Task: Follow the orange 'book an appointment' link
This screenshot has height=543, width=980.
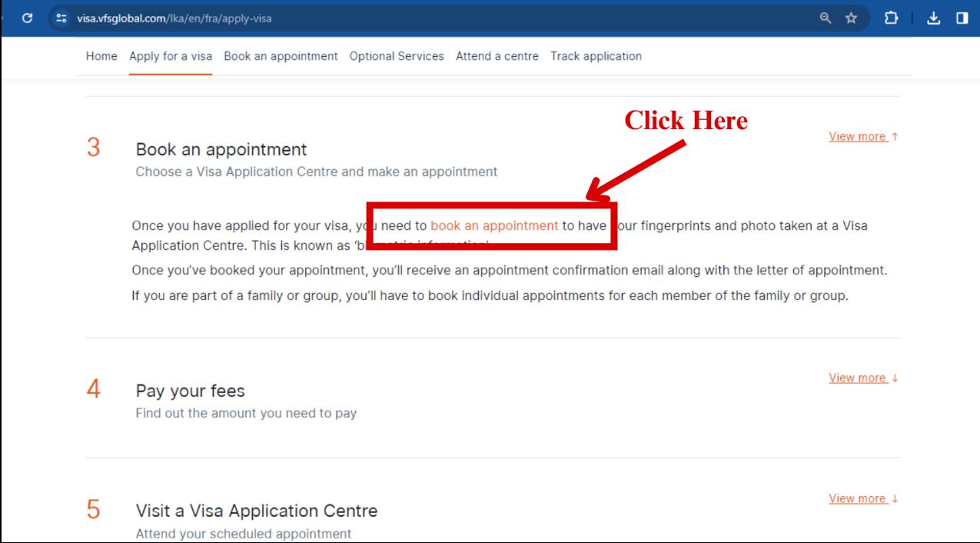Action: [x=494, y=226]
